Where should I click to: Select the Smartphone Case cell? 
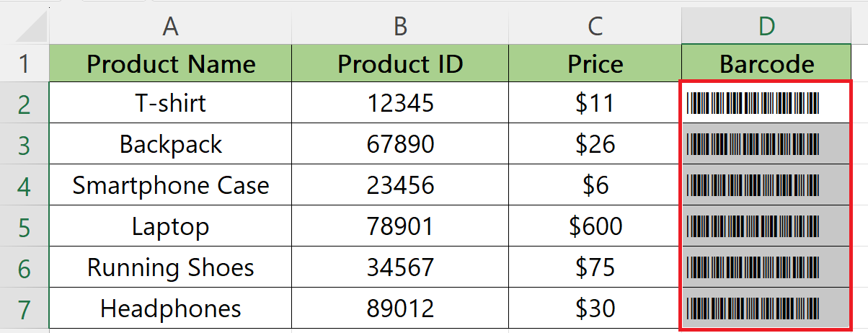(170, 185)
